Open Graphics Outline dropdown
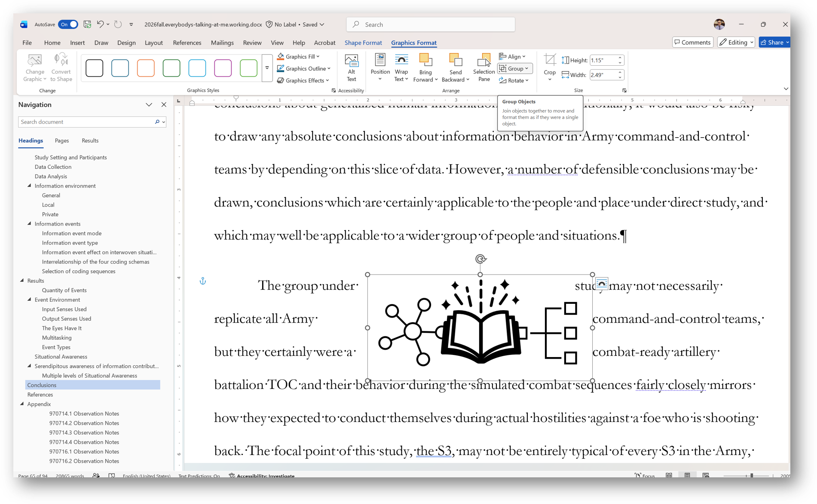The image size is (817, 504). coord(304,68)
